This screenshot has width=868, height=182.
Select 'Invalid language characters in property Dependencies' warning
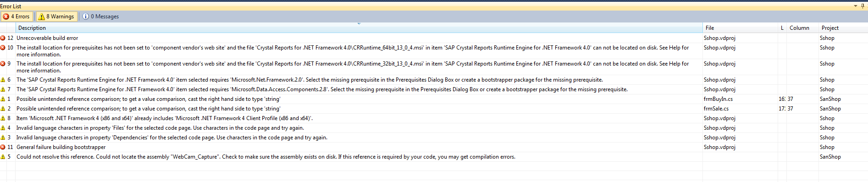pyautogui.click(x=172, y=138)
